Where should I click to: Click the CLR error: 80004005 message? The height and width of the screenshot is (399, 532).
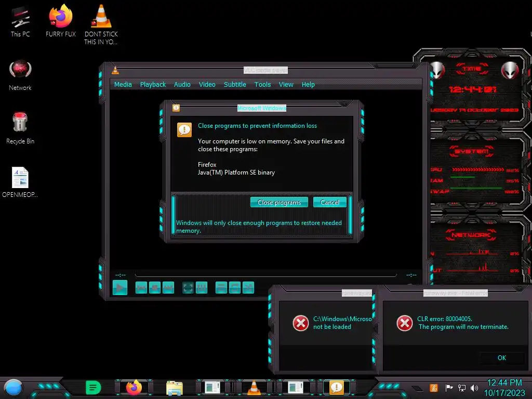click(x=445, y=319)
